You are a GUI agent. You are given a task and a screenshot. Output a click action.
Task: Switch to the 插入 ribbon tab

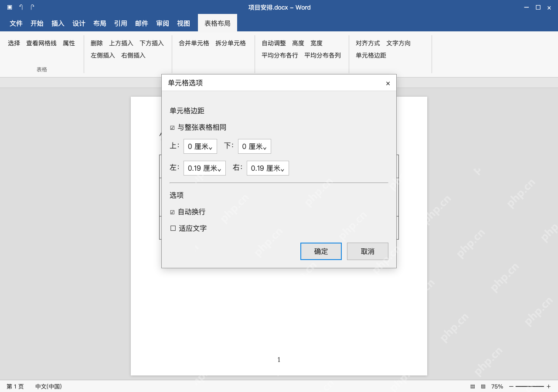point(58,23)
